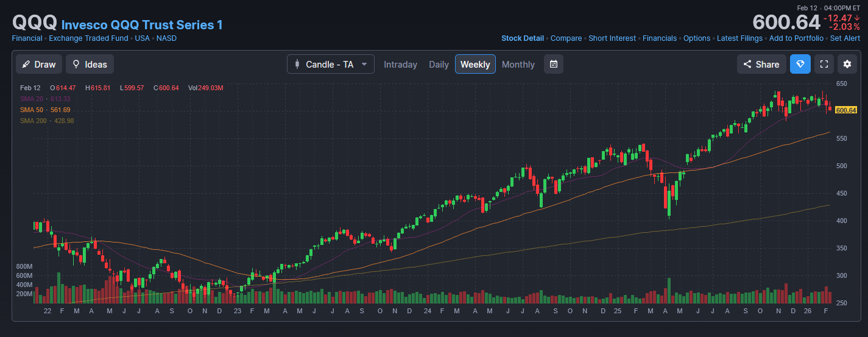Click the SMA 20 indicator label
This screenshot has height=337, width=868.
(x=45, y=99)
